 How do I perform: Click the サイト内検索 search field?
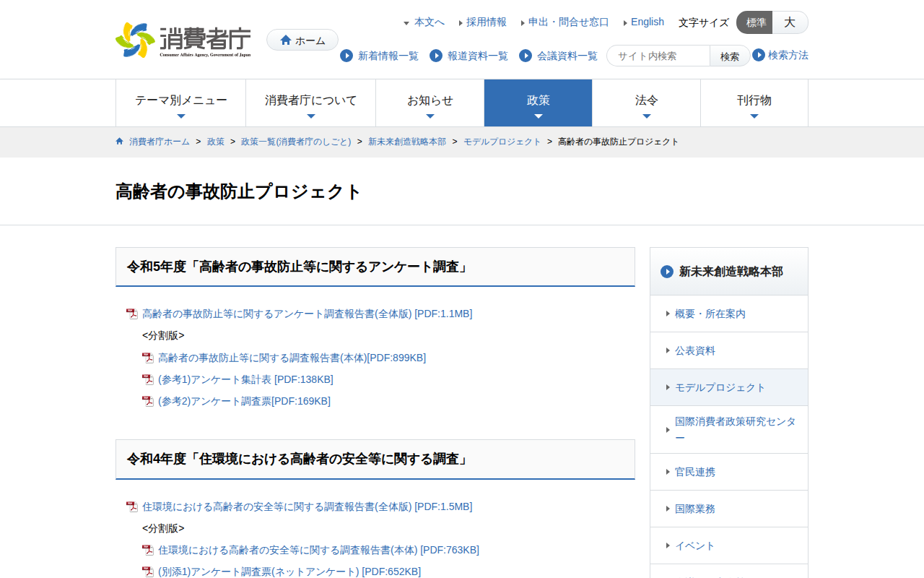658,56
